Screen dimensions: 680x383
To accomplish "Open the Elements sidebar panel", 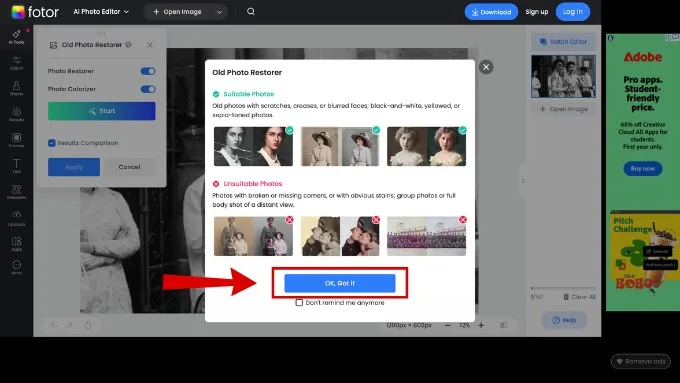I will coord(16,192).
